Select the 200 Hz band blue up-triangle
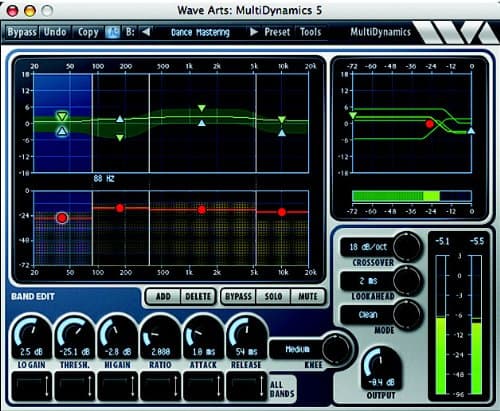Viewport: 500px width, 411px height. pyautogui.click(x=120, y=119)
